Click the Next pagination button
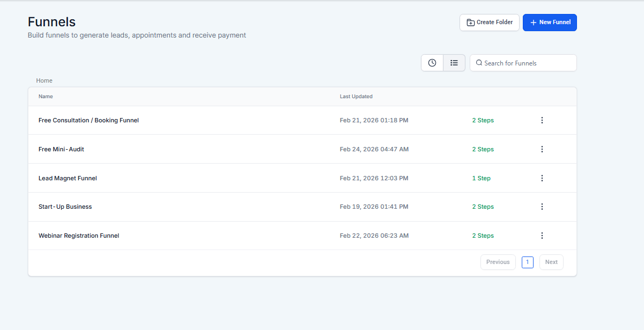The width and height of the screenshot is (644, 330). (x=551, y=262)
